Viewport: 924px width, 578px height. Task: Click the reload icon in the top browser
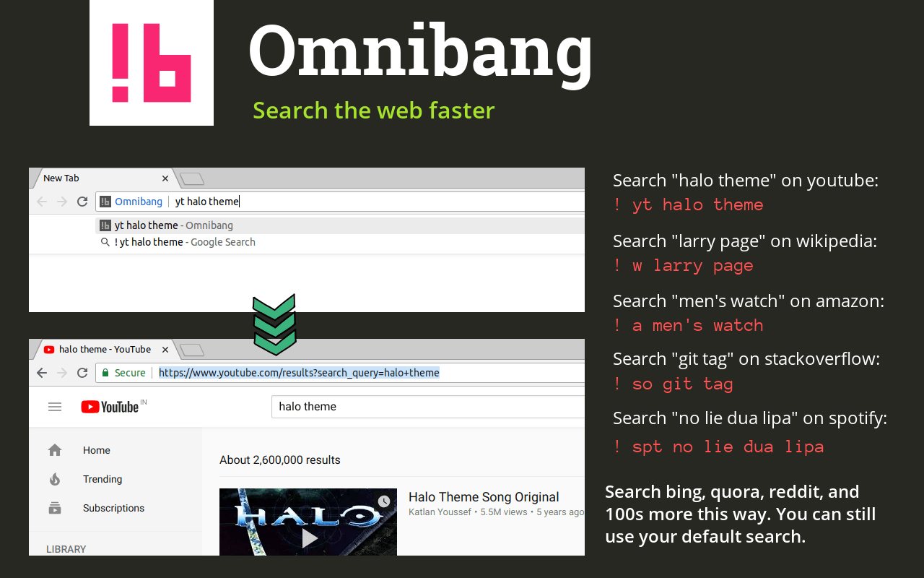coord(82,201)
